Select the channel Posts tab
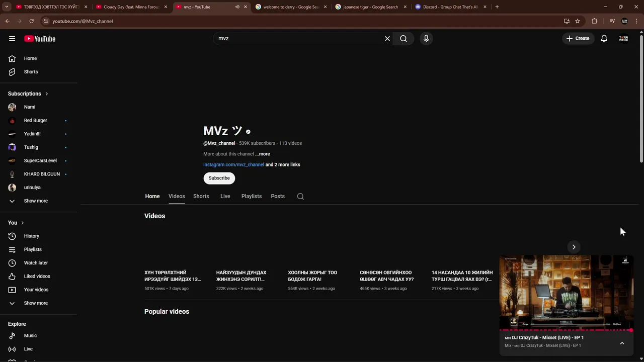 278,196
